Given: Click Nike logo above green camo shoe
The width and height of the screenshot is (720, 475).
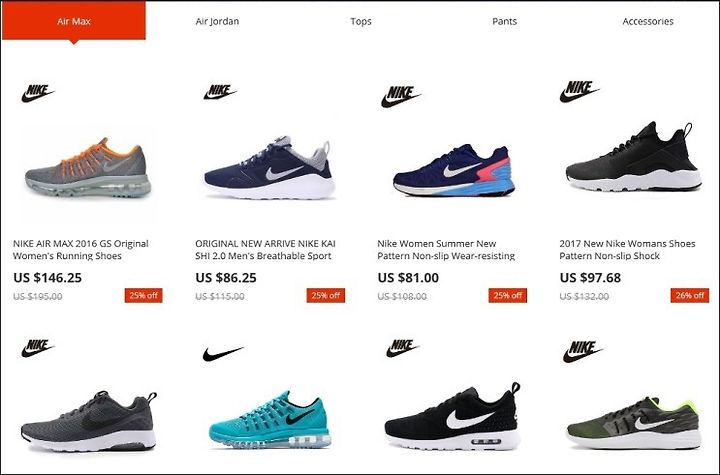Looking at the screenshot, I should pos(583,351).
